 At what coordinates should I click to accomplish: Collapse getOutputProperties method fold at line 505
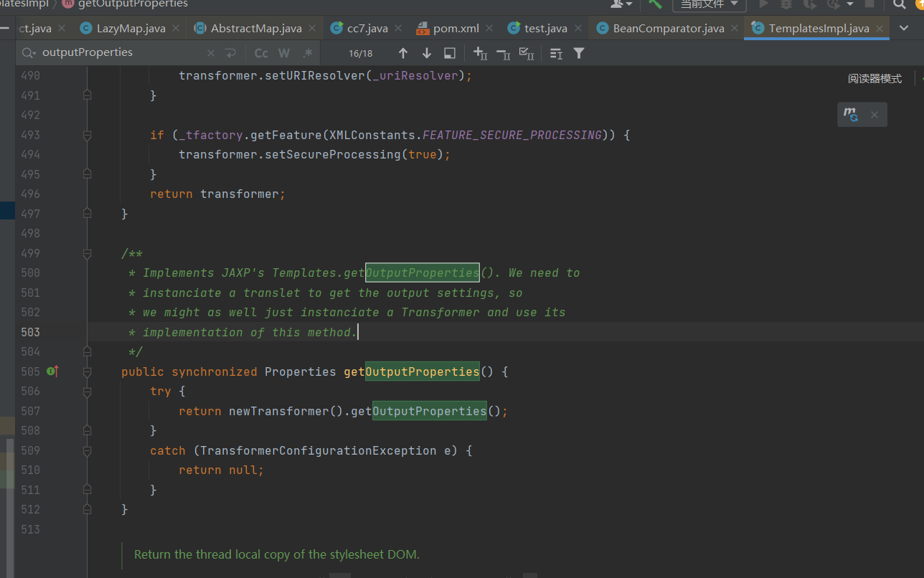87,371
